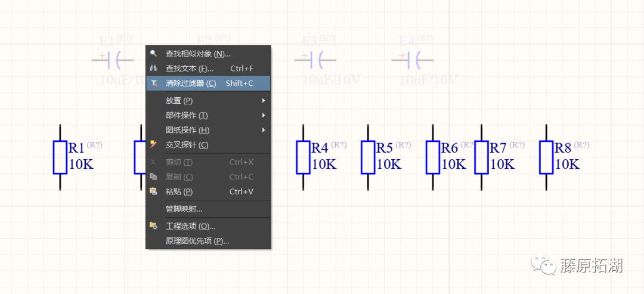
Task: Click the 10uF/10V value under E3
Action: click(331, 80)
